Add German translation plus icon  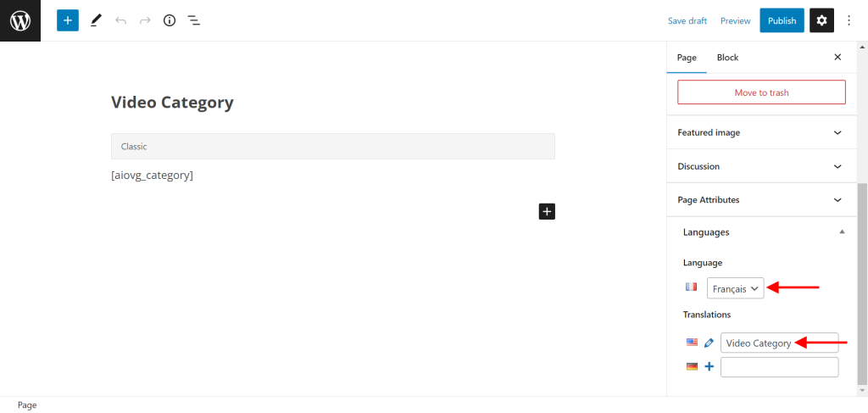(709, 366)
